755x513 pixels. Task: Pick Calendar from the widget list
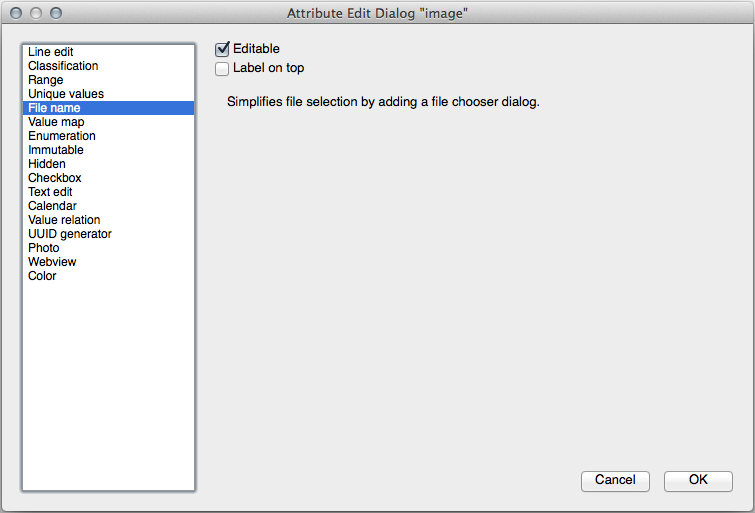(52, 206)
